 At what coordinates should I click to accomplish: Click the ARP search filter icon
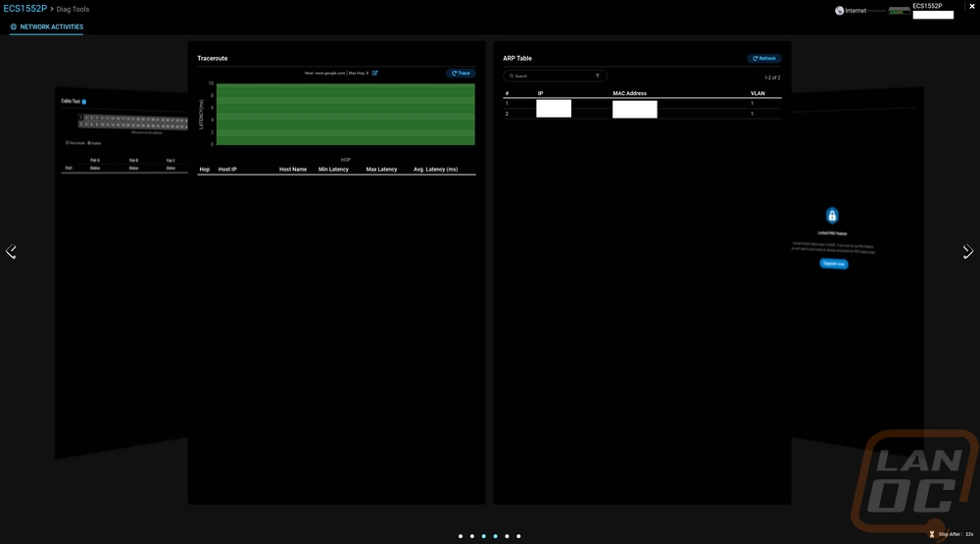click(597, 75)
